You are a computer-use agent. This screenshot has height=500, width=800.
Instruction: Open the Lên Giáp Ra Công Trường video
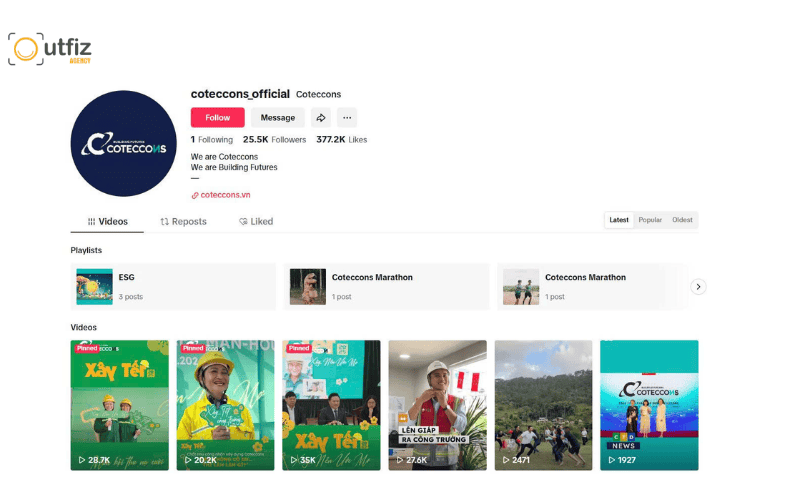tap(437, 405)
